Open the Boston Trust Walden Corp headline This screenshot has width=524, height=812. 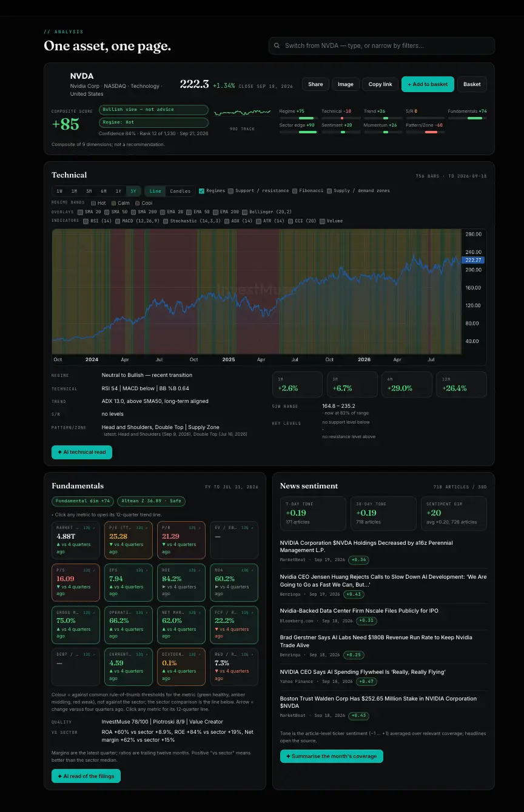(x=378, y=702)
